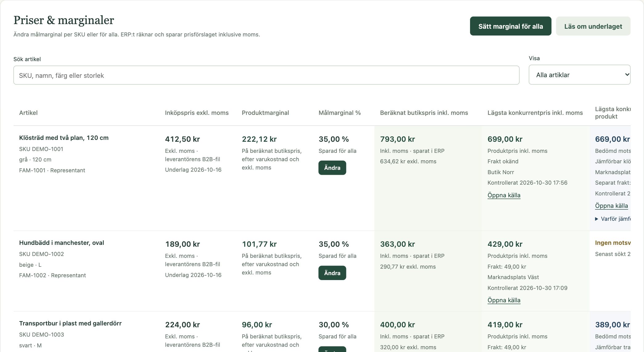Select article name 'Klösträd med två plan, 120 cm'
The width and height of the screenshot is (644, 352).
coord(64,138)
